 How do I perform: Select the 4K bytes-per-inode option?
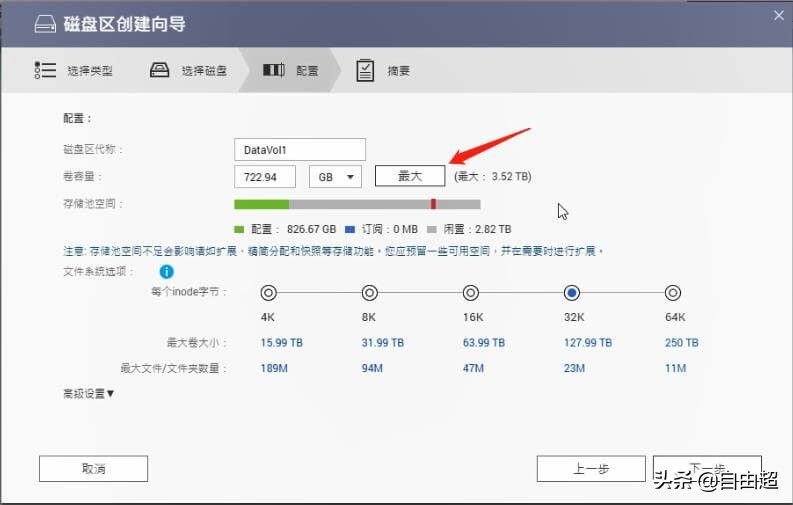[x=268, y=293]
